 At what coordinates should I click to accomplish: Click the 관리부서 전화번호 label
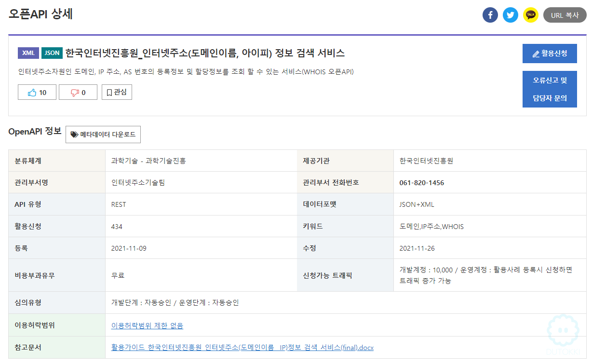click(x=331, y=183)
